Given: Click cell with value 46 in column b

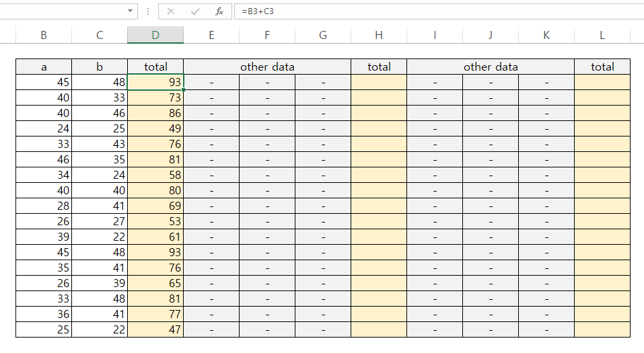Looking at the screenshot, I should [x=100, y=113].
